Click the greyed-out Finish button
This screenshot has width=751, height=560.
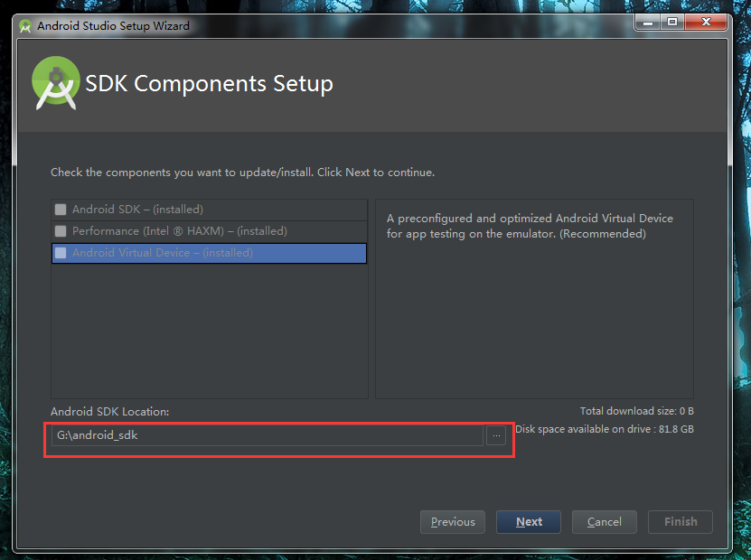681,522
